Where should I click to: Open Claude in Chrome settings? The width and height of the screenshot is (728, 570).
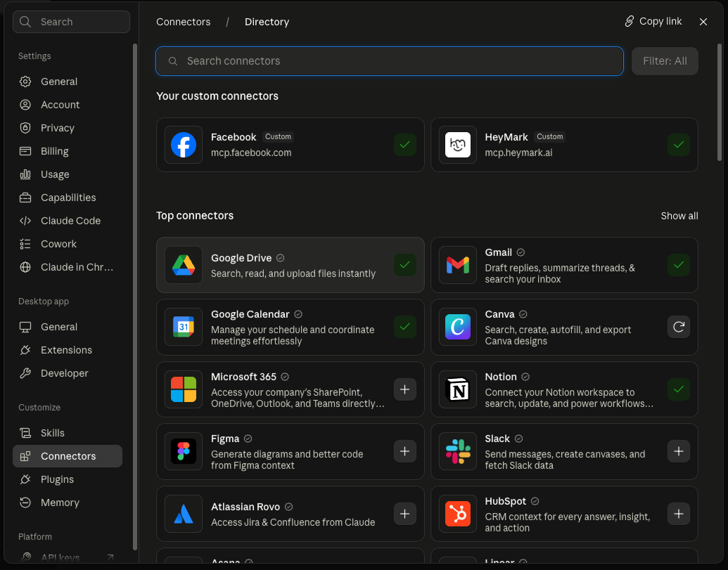click(68, 267)
